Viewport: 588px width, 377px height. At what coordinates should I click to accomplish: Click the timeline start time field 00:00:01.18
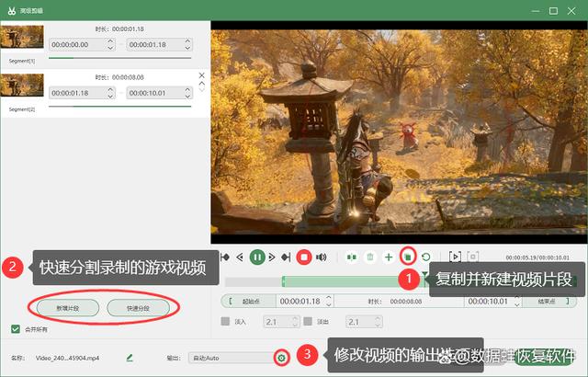tap(300, 302)
